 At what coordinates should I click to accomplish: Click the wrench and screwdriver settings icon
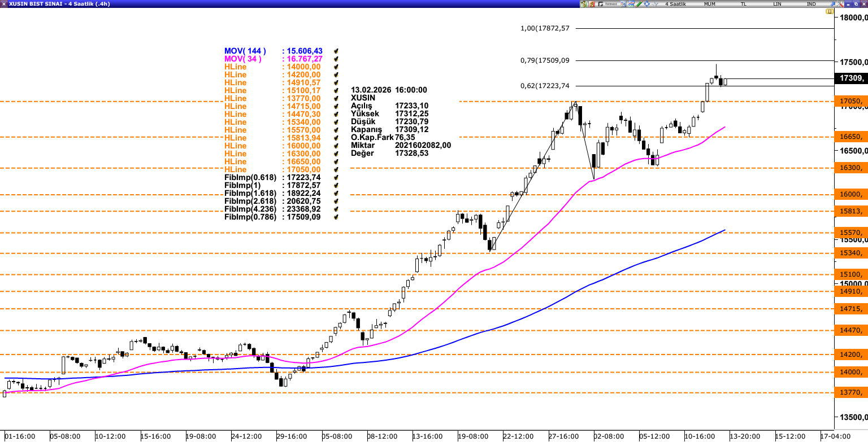click(x=840, y=4)
